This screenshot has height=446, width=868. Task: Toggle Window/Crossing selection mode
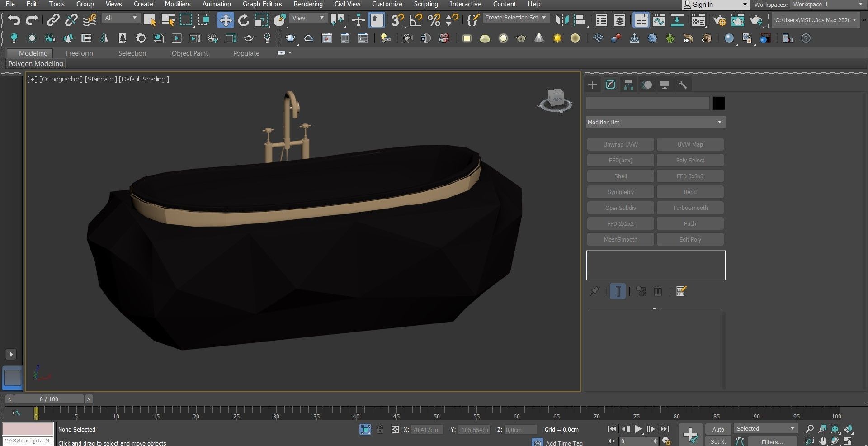click(204, 20)
